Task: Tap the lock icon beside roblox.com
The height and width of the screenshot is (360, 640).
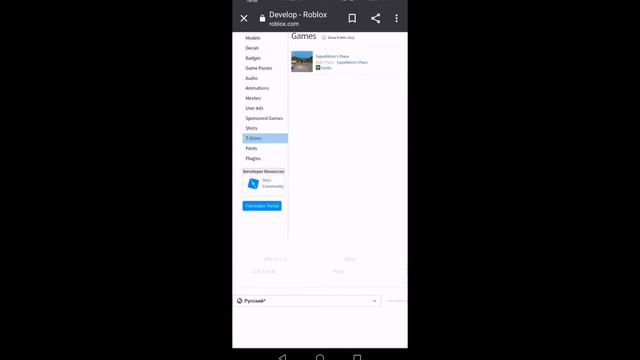Action: coord(262,18)
